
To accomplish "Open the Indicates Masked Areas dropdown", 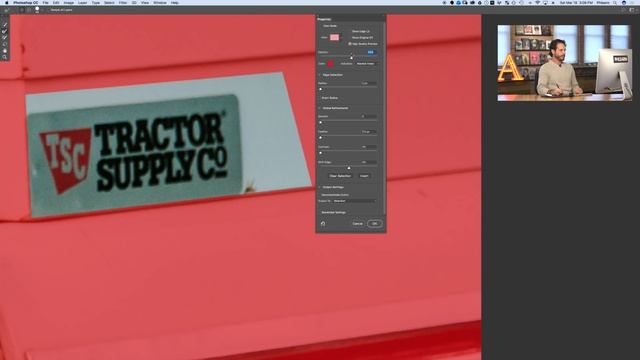I will 366,64.
